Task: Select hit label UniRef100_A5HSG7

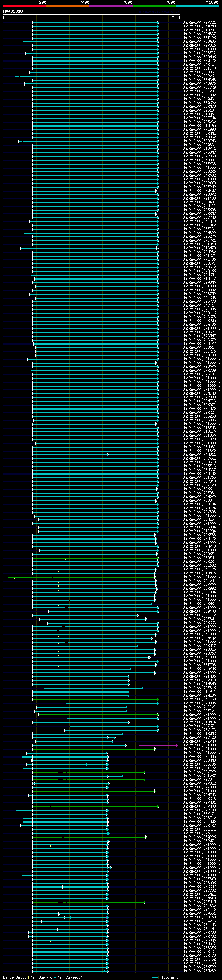Action: pyautogui.click(x=199, y=34)
